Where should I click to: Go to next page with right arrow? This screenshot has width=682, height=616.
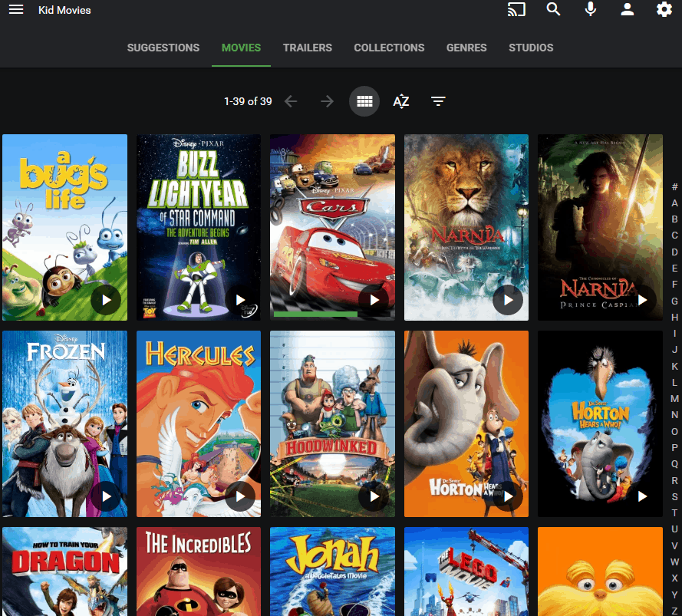pos(327,101)
